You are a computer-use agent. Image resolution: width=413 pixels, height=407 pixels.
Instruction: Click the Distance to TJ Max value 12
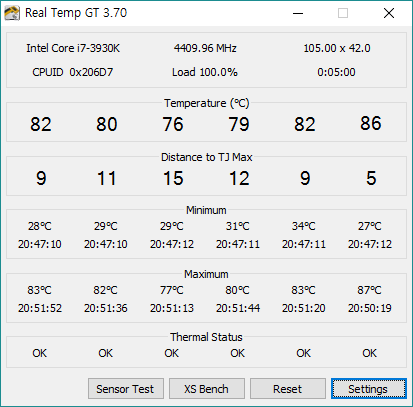(x=239, y=178)
